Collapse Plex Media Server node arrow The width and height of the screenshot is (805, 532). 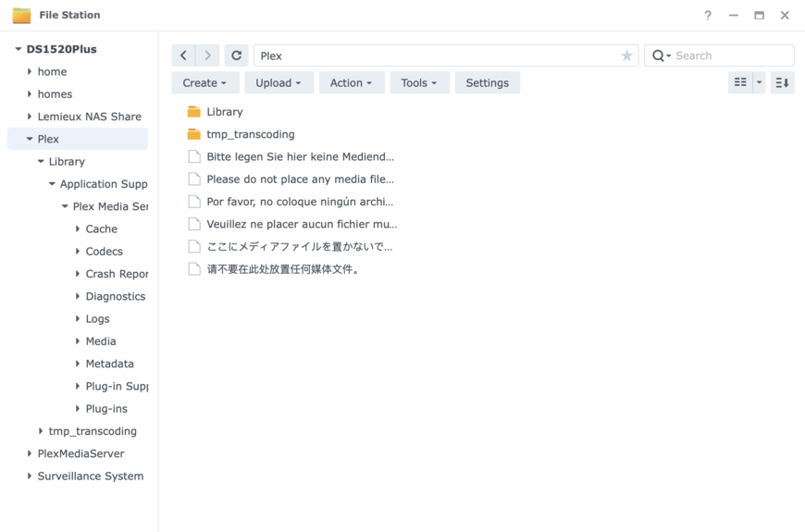[x=65, y=206]
